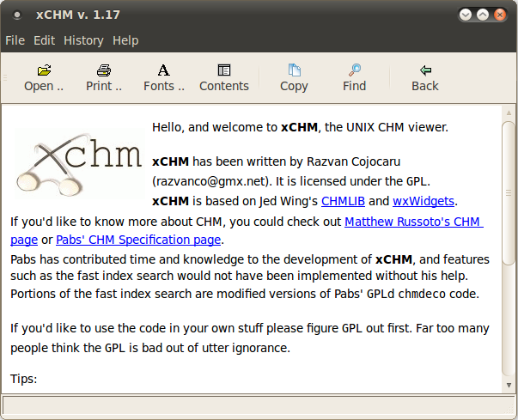
Task: Minimize the xCHM window
Action: (x=466, y=15)
